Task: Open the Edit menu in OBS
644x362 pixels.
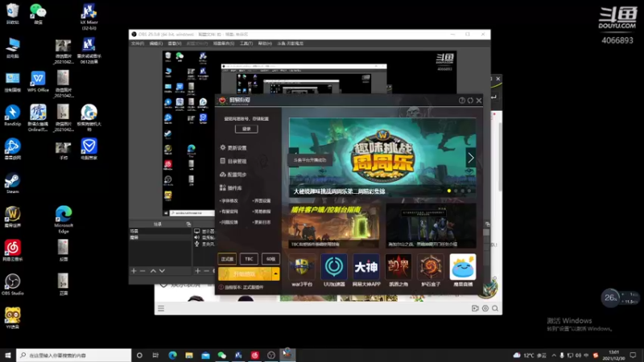Action: click(156, 43)
